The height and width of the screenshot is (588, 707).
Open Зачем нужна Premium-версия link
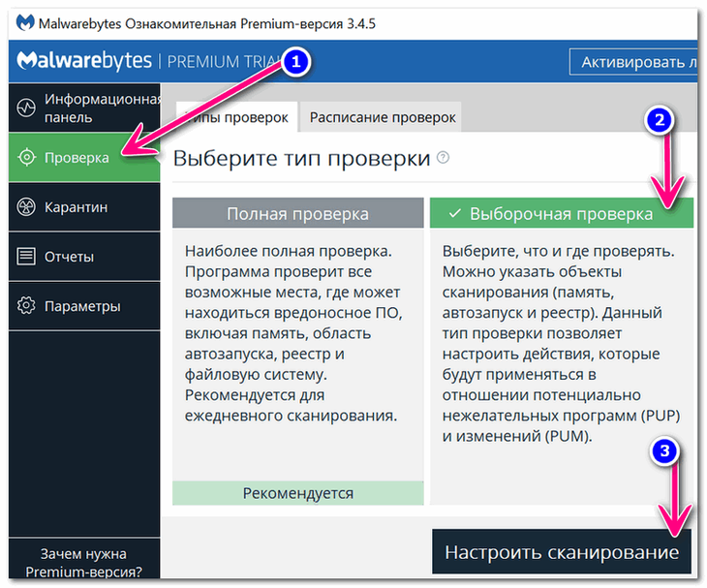[84, 562]
